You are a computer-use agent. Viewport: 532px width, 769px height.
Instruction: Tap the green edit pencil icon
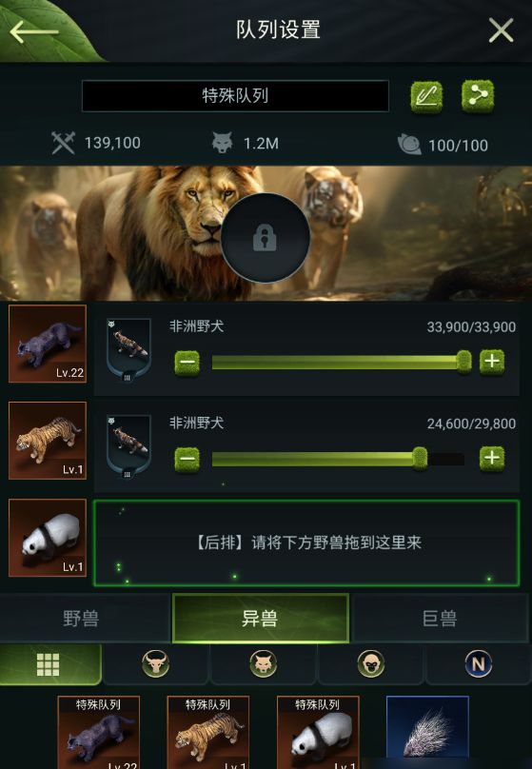coord(426,97)
